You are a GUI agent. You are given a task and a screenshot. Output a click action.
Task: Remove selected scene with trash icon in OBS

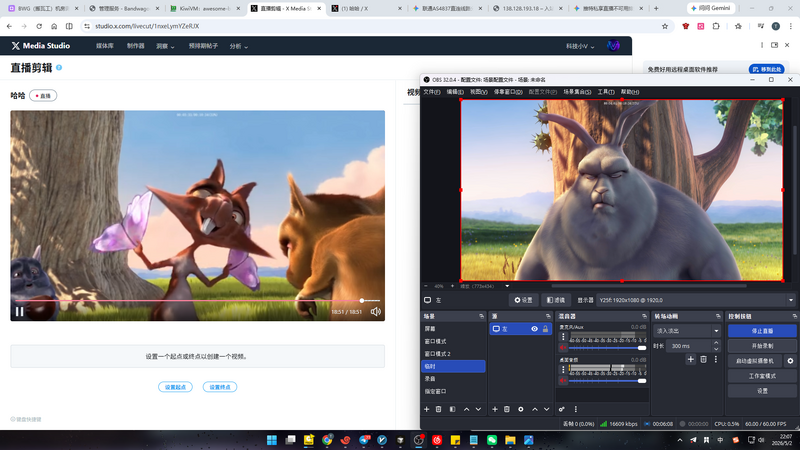(438, 409)
